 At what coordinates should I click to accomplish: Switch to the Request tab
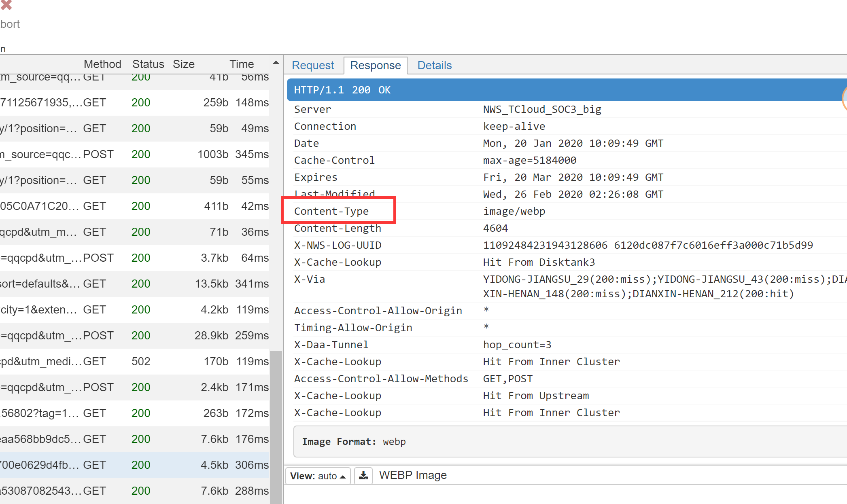313,65
